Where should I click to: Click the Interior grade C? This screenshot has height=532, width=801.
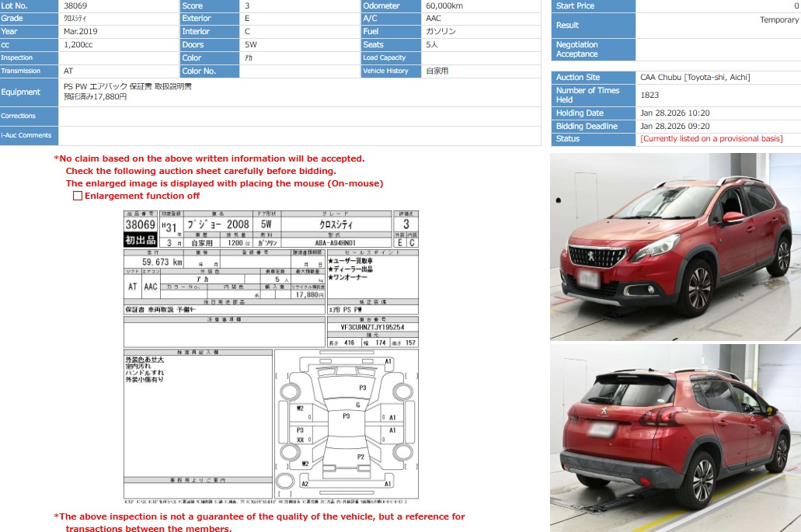pos(247,31)
